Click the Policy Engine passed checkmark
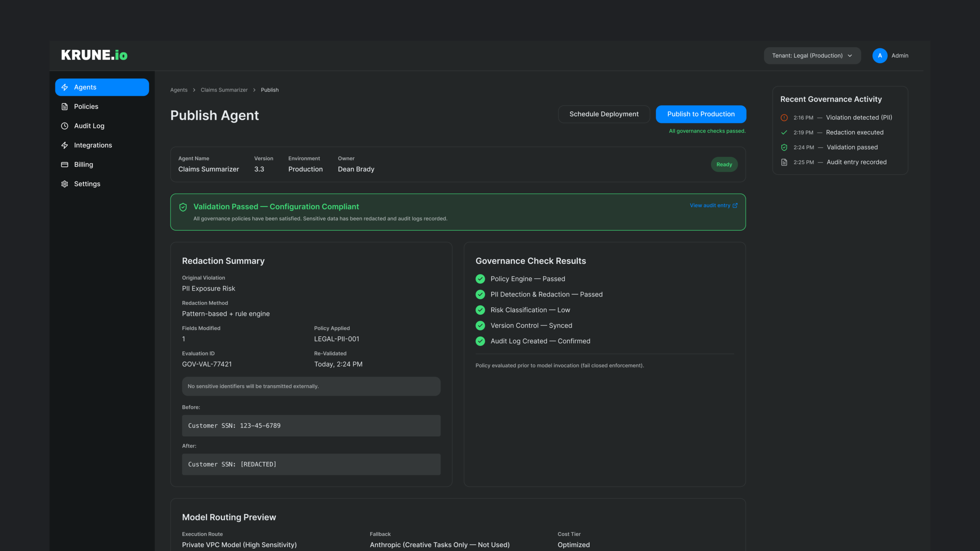 tap(480, 279)
